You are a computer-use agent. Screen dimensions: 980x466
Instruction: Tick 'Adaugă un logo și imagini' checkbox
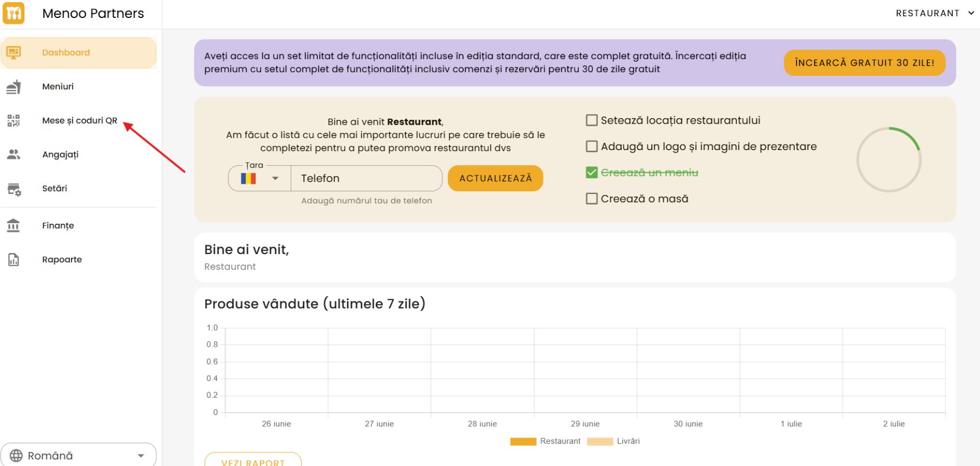pyautogui.click(x=592, y=146)
